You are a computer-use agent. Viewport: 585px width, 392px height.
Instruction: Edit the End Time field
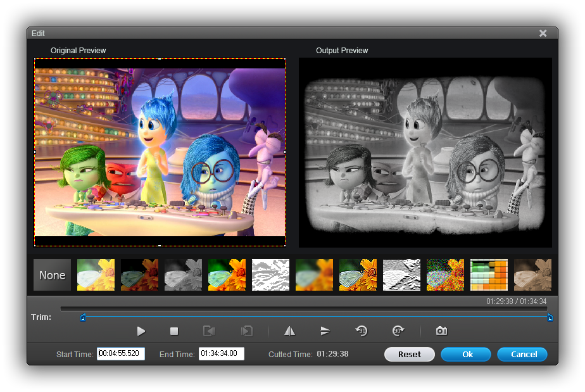coord(220,354)
